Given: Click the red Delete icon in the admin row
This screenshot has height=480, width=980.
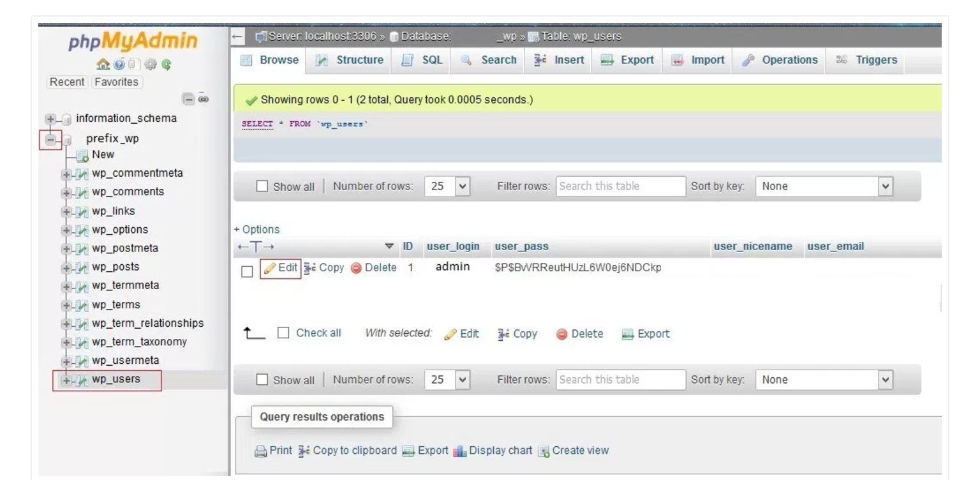Looking at the screenshot, I should click(356, 268).
